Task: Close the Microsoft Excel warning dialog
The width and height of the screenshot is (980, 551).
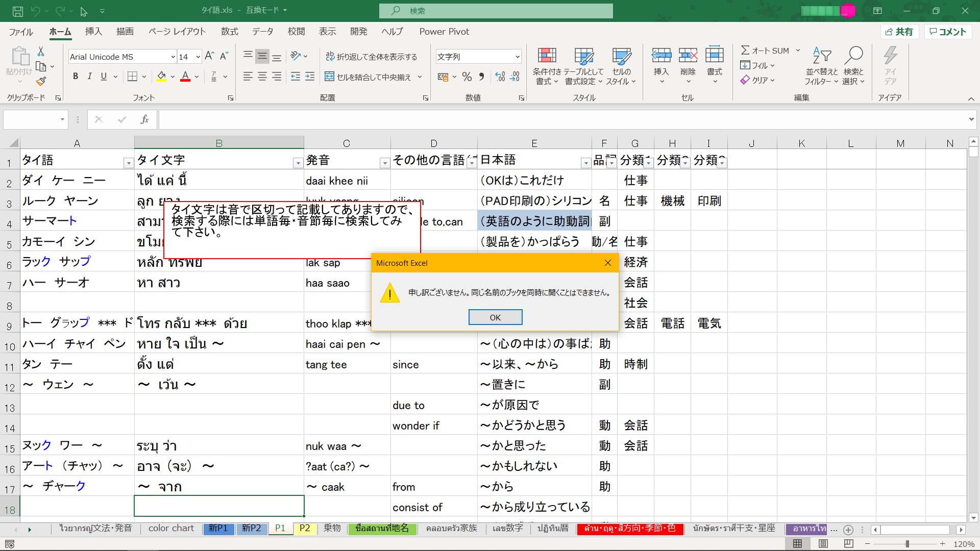Action: click(607, 263)
